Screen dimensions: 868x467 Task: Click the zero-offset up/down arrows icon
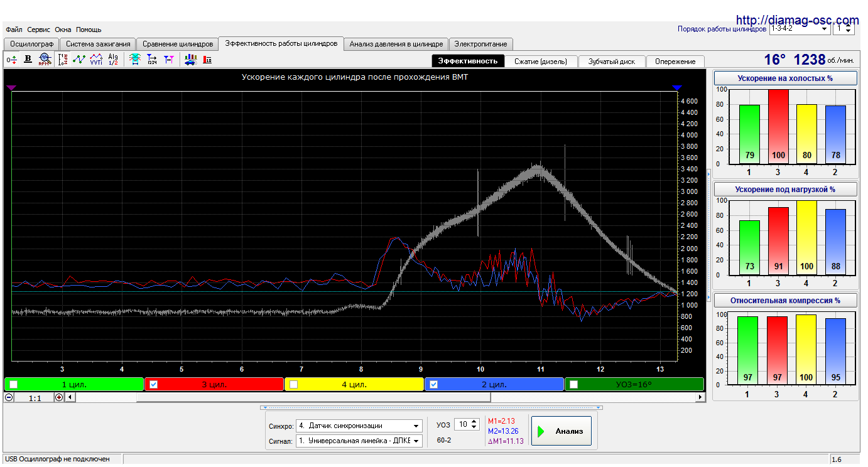(x=11, y=60)
